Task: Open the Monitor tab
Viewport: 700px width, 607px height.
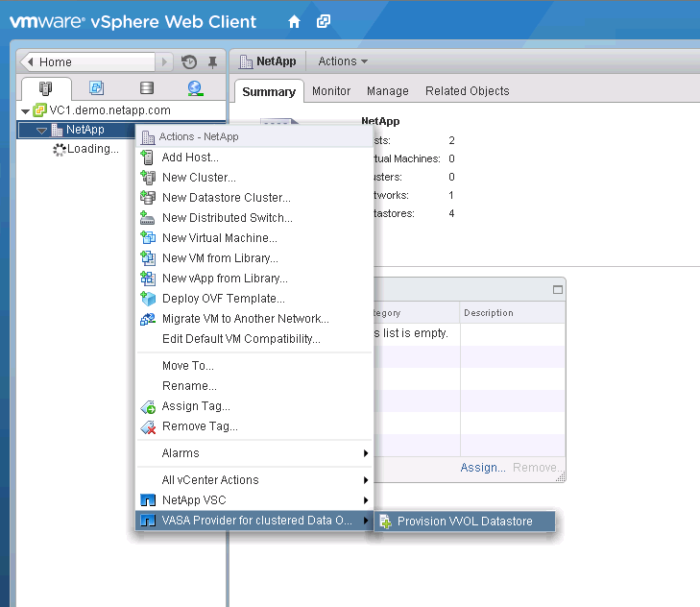Action: (x=331, y=91)
